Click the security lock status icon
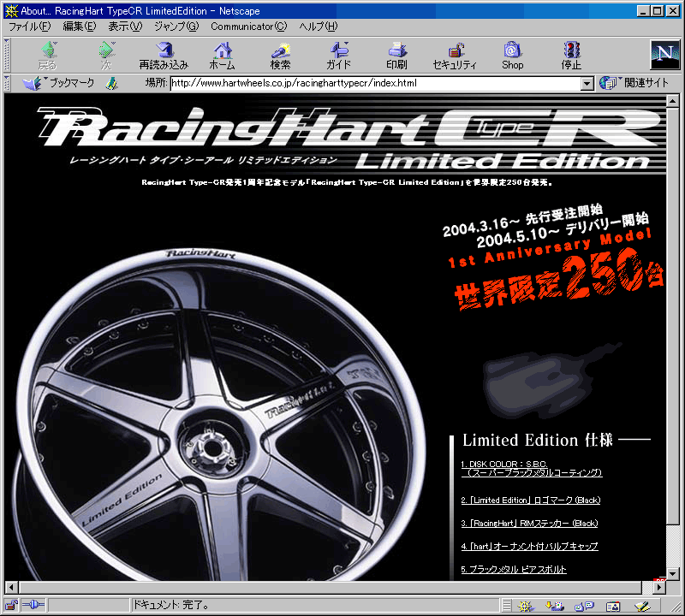This screenshot has height=616, width=685. [11, 605]
